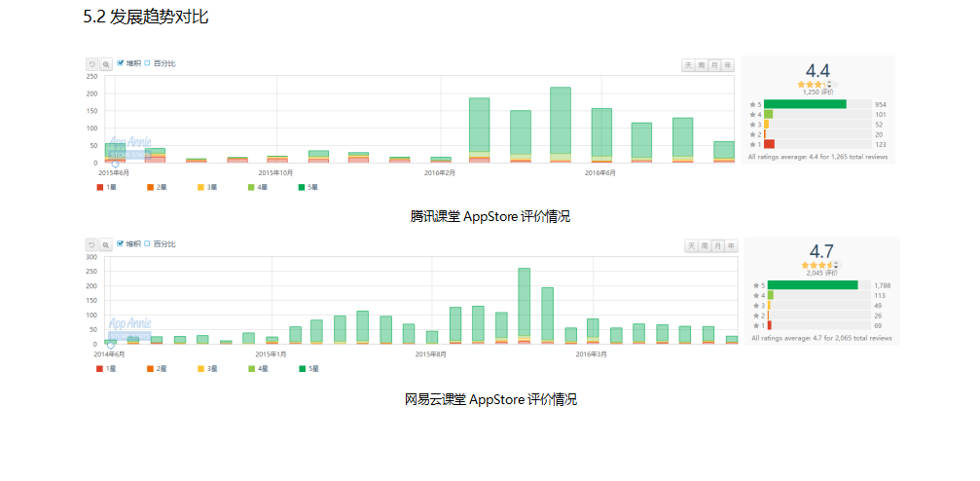Click the 5星 green legend swatch in the 网易云课堂 chart
Image resolution: width=980 pixels, height=481 pixels.
point(303,369)
